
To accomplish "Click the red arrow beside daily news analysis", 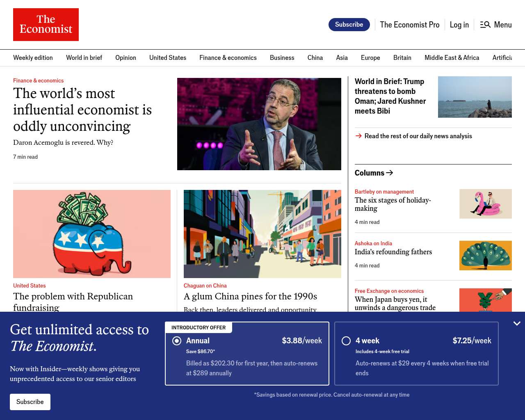I will pyautogui.click(x=358, y=136).
